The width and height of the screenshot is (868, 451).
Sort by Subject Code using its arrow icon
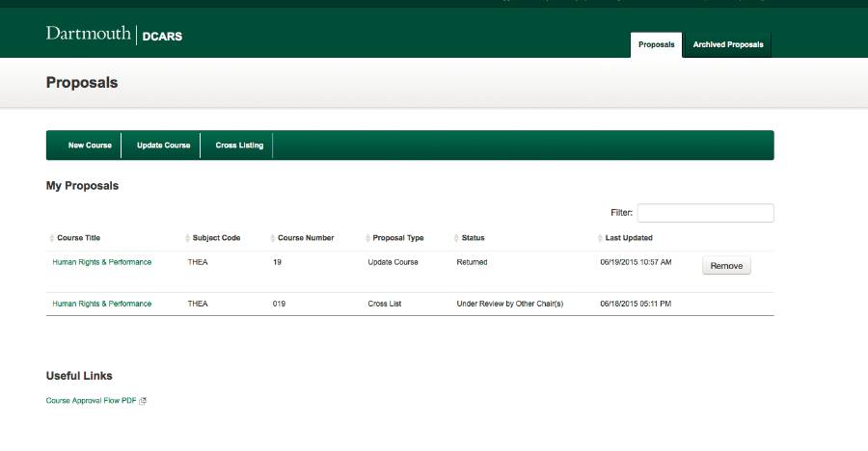pyautogui.click(x=187, y=238)
